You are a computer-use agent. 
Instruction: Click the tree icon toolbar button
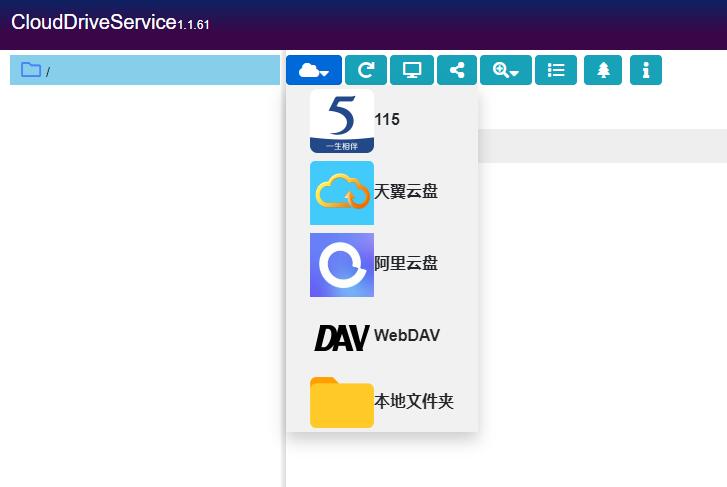603,70
